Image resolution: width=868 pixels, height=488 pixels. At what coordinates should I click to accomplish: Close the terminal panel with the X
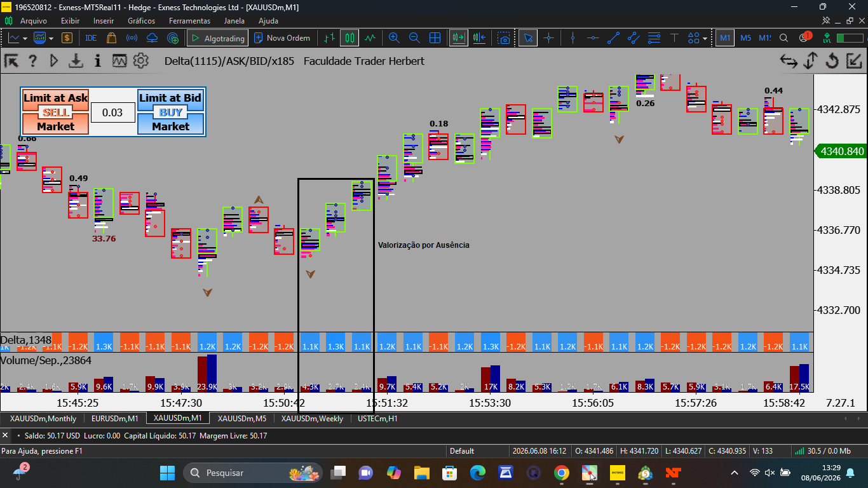coord(5,436)
